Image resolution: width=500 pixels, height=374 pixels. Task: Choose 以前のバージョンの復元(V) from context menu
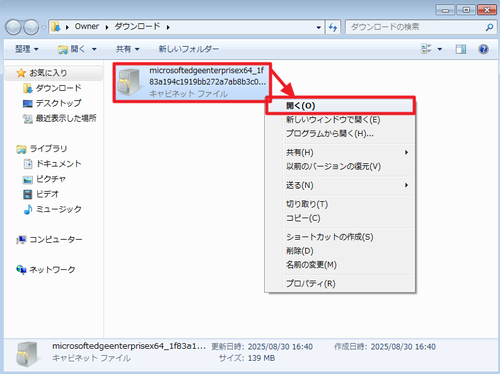340,166
